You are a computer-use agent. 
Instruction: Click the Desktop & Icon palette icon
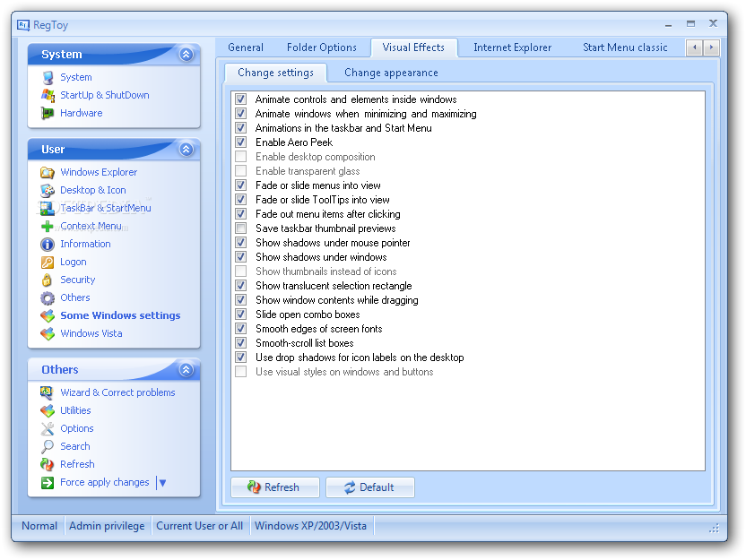click(48, 190)
